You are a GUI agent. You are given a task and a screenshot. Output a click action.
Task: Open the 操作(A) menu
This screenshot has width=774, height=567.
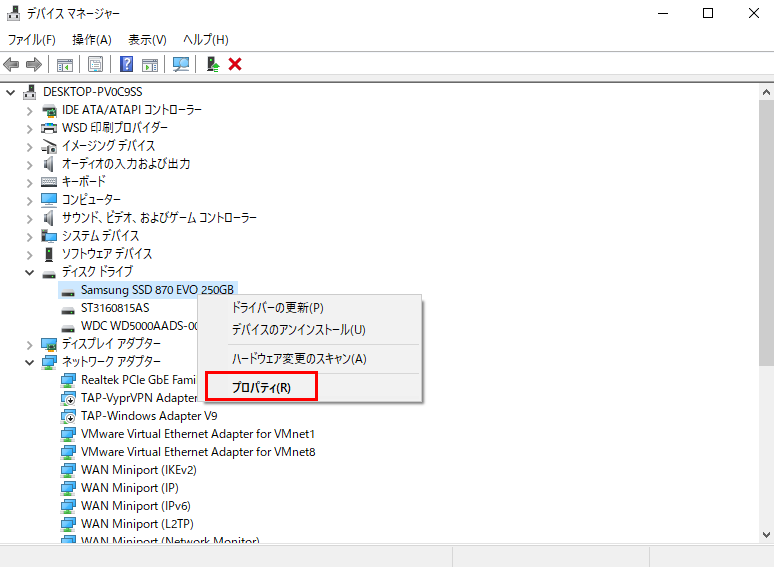coord(92,39)
